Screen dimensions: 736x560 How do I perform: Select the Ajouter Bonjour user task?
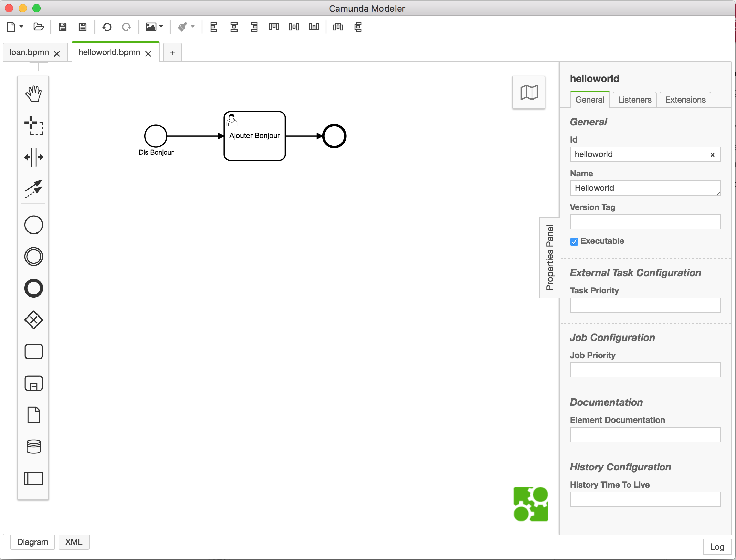pyautogui.click(x=254, y=136)
